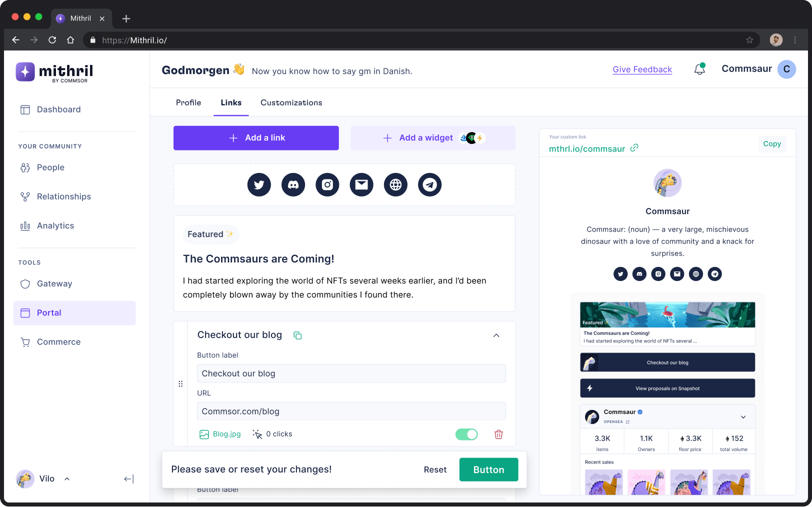The width and height of the screenshot is (812, 507).
Task: Click Blog.jpg image attachment
Action: tap(220, 434)
